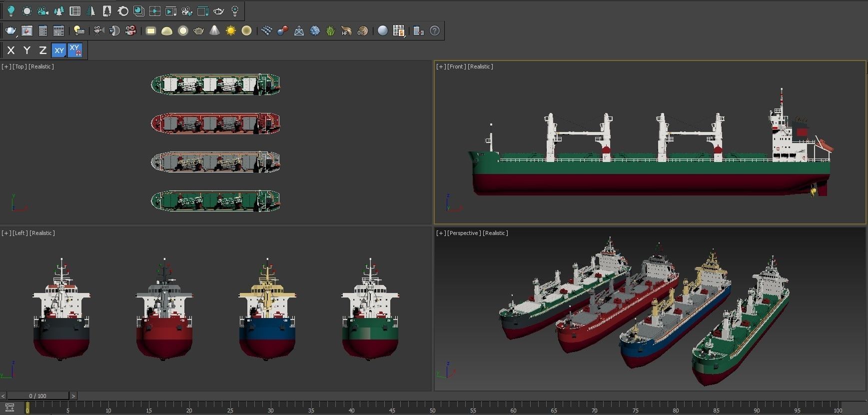Click the list import arrow icon
868x415 pixels.
[x=418, y=31]
